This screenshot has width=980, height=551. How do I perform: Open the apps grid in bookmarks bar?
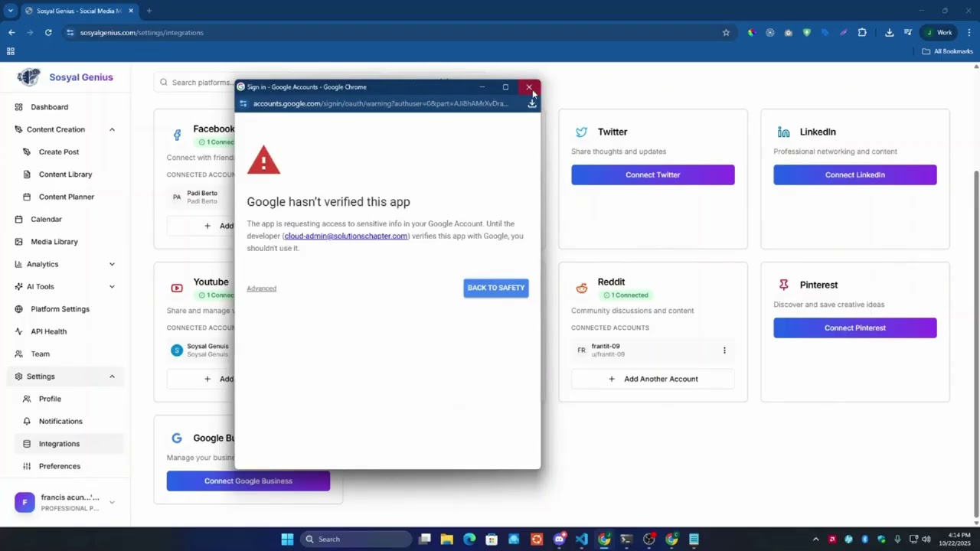coord(11,51)
